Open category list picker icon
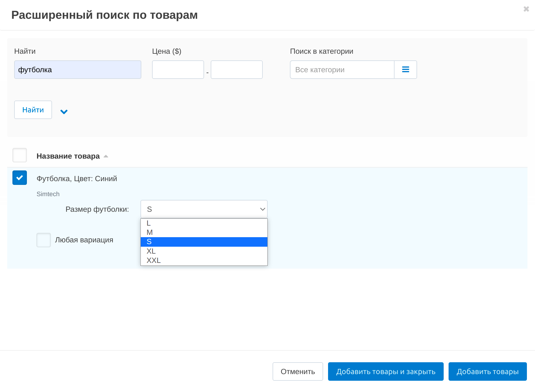The height and width of the screenshot is (392, 535). tap(405, 70)
